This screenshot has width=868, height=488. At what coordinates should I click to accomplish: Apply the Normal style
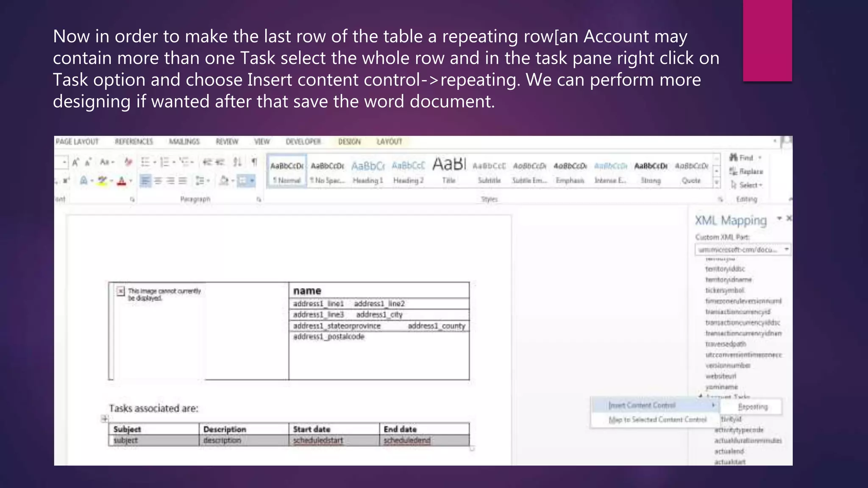287,172
